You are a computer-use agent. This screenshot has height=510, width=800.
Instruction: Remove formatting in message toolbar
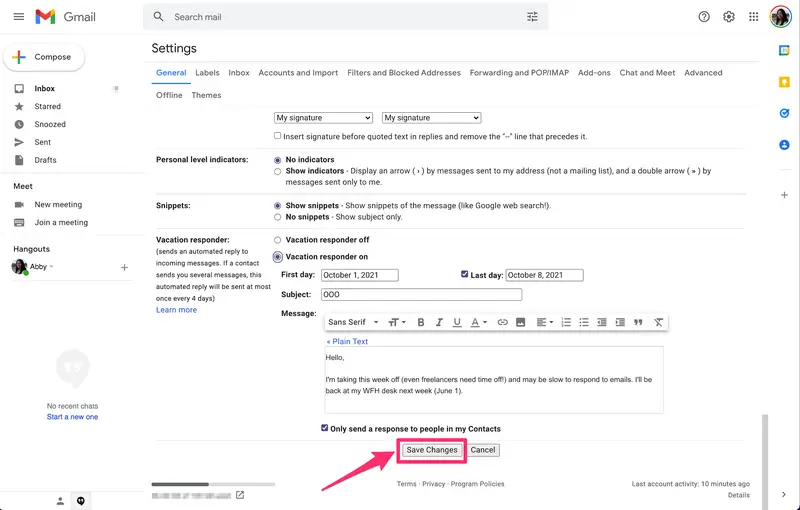658,322
